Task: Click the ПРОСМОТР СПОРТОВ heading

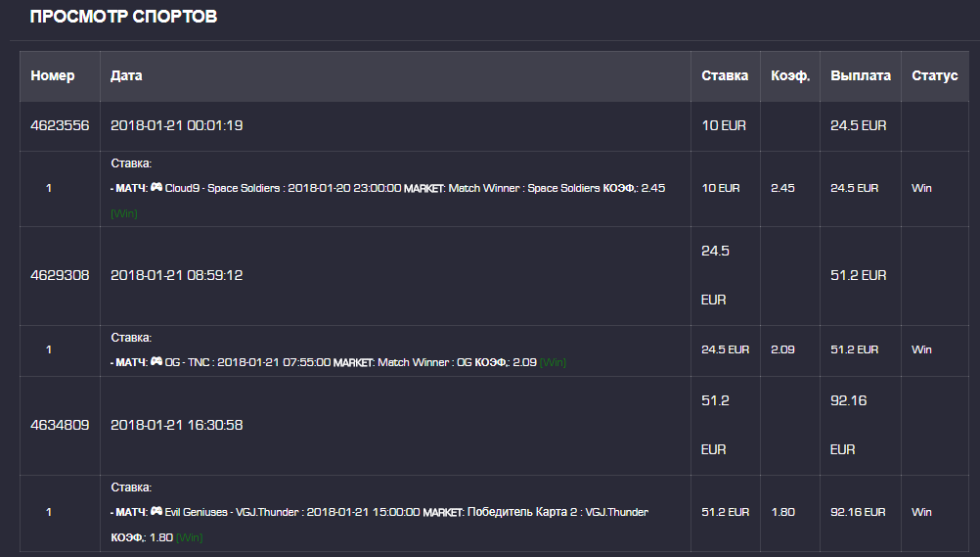Action: tap(123, 17)
